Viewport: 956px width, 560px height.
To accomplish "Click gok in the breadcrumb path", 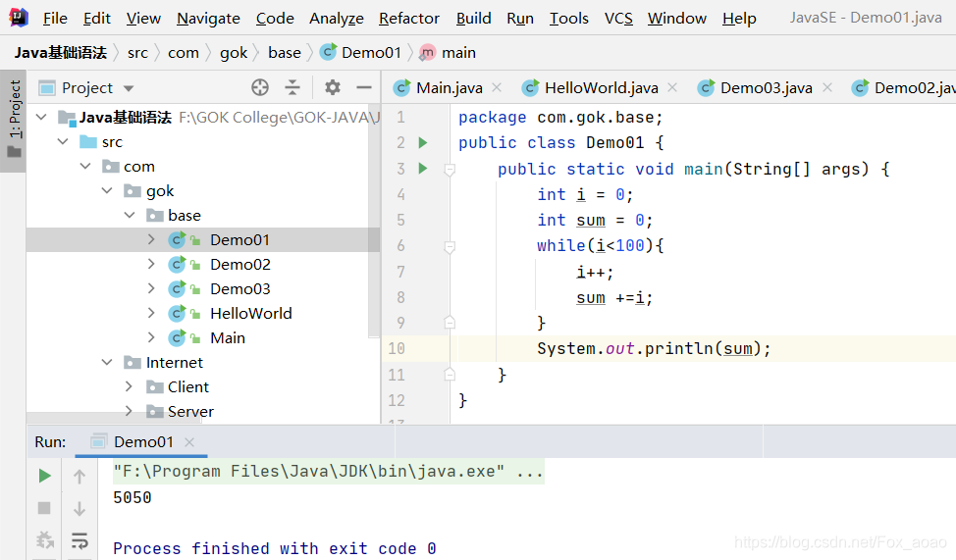I will click(234, 53).
